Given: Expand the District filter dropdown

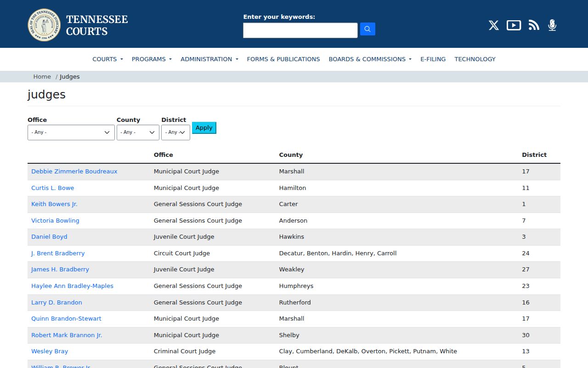Looking at the screenshot, I should (175, 132).
